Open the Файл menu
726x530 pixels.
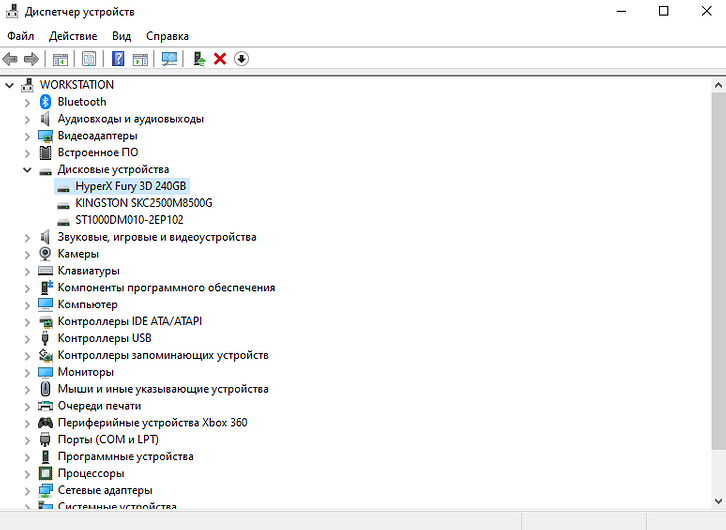20,36
